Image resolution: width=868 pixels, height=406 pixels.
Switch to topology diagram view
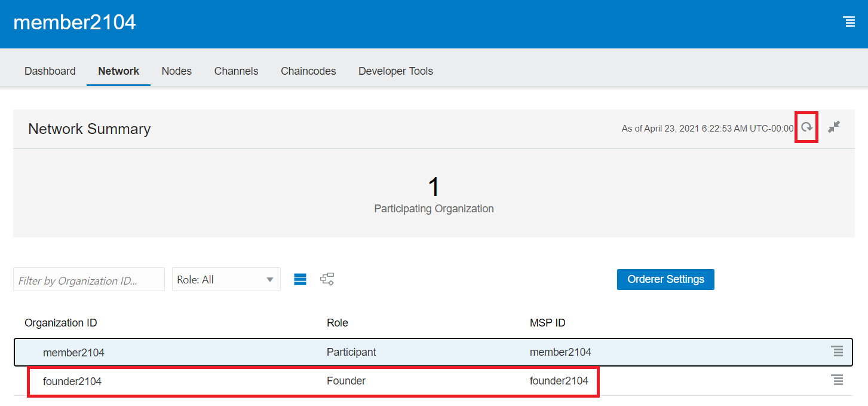click(327, 279)
